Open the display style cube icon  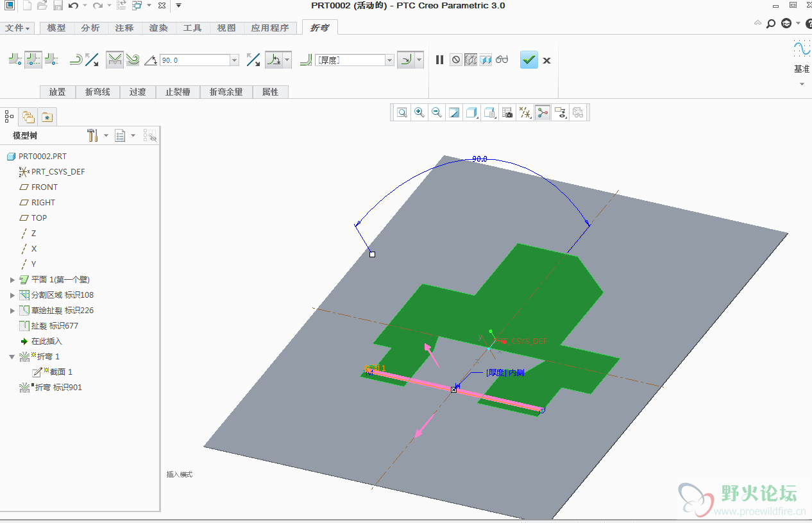[x=472, y=112]
